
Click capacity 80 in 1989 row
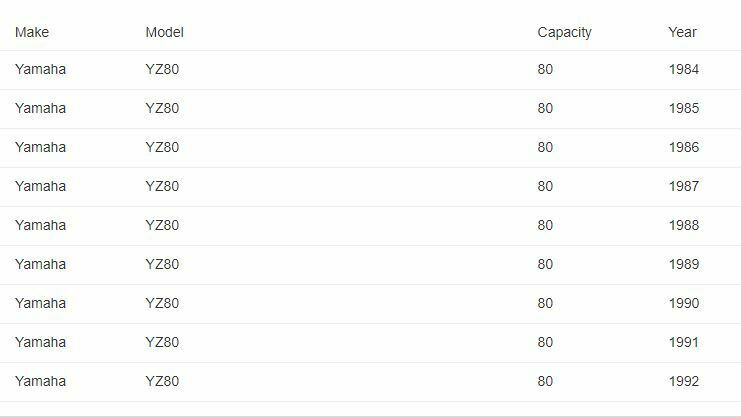(545, 264)
